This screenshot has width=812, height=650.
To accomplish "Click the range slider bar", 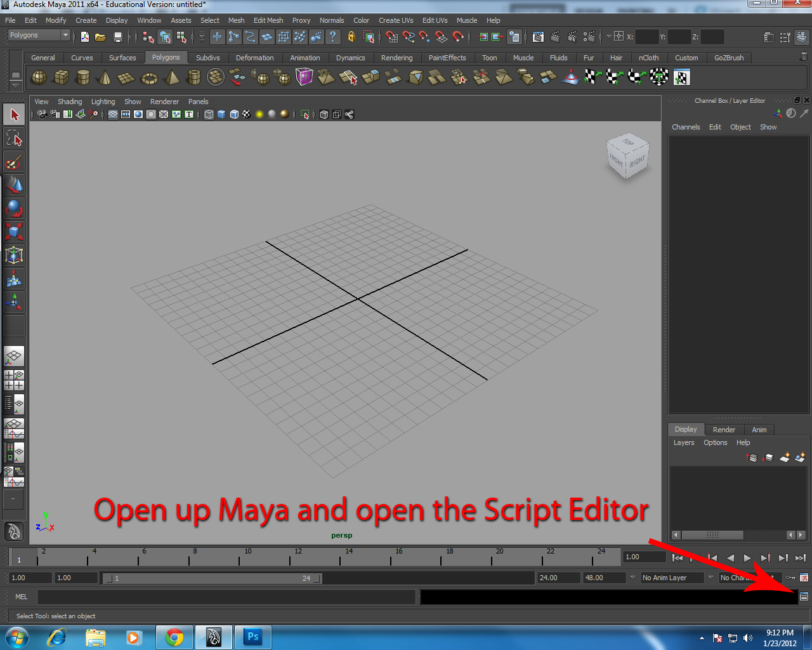I will [213, 578].
